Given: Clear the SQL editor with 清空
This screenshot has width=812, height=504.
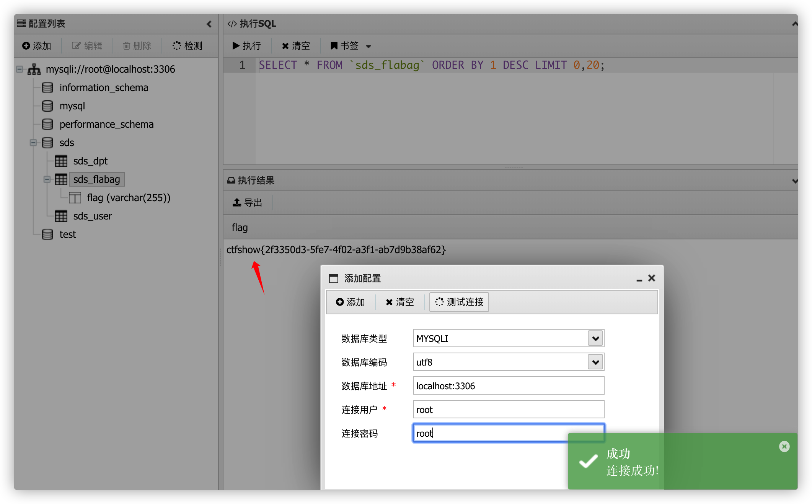Looking at the screenshot, I should 296,46.
